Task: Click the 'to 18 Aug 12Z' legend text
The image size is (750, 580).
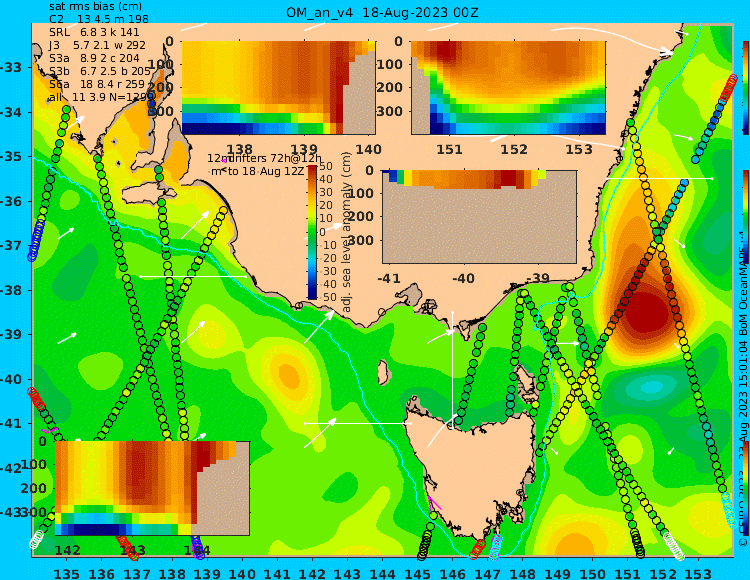Action: [x=265, y=171]
